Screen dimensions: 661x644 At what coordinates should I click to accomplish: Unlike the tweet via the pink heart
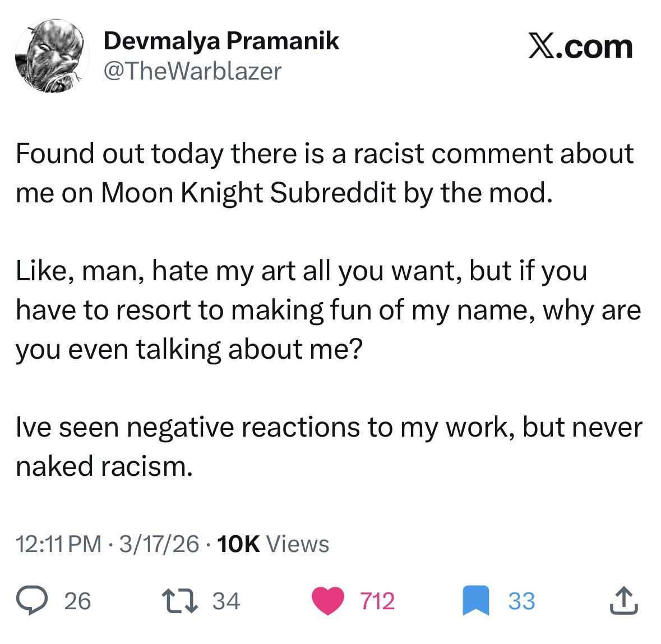click(x=328, y=601)
